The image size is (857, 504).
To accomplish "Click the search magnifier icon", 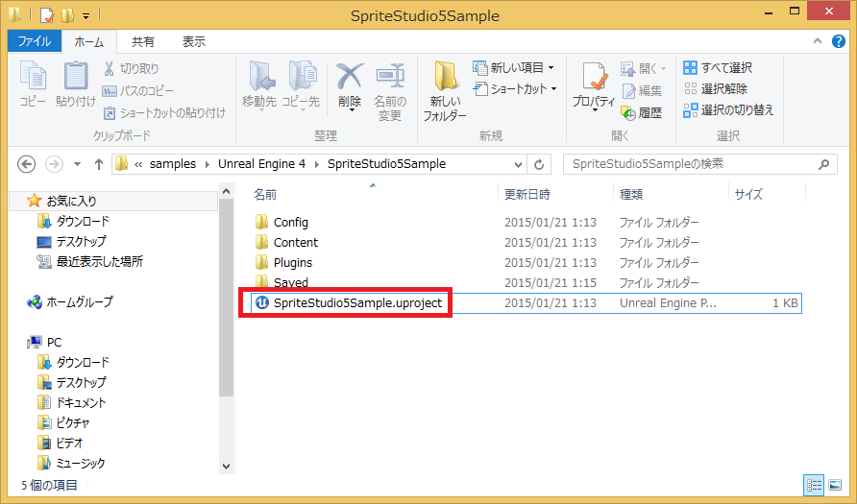I will [823, 164].
